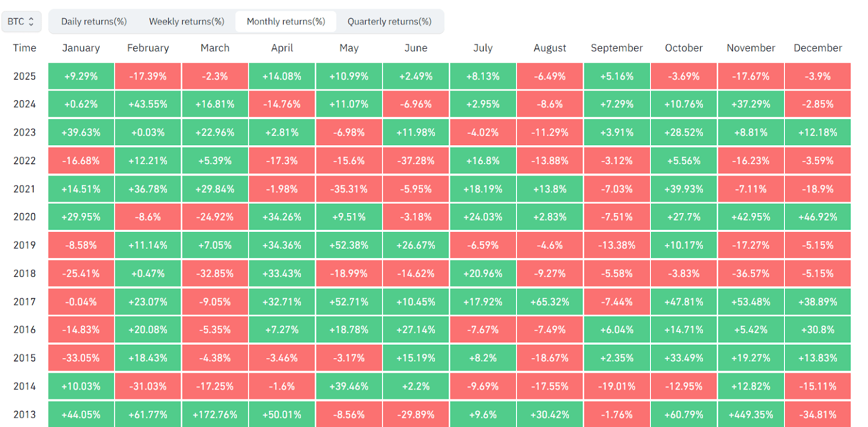Select the 2025 row label
The width and height of the screenshot is (868, 427).
point(24,76)
